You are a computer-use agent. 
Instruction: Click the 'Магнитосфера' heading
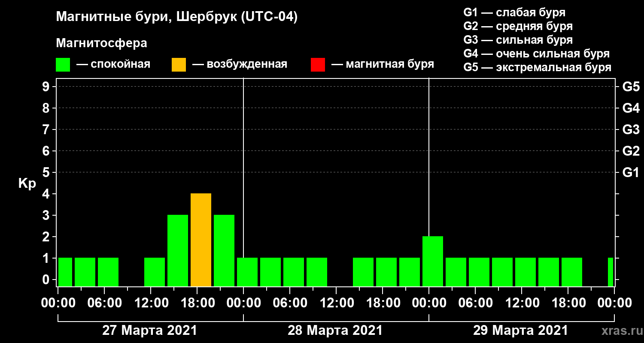tap(101, 43)
